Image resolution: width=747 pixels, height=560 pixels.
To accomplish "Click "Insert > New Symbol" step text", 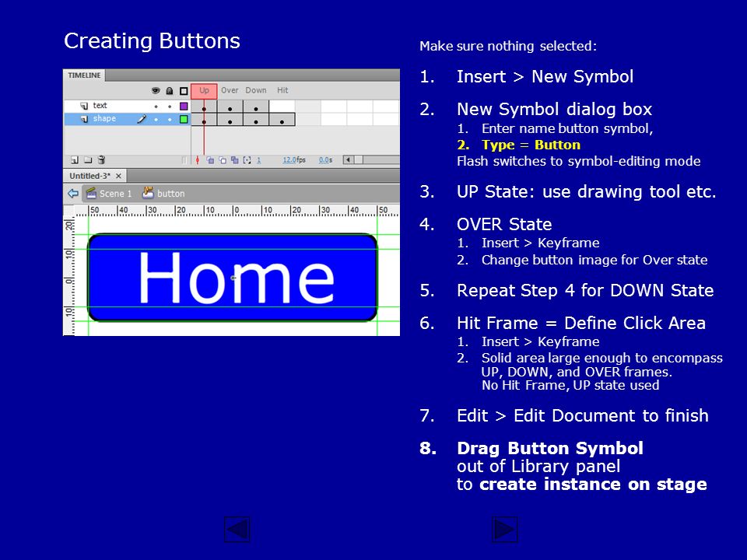I will click(x=545, y=77).
